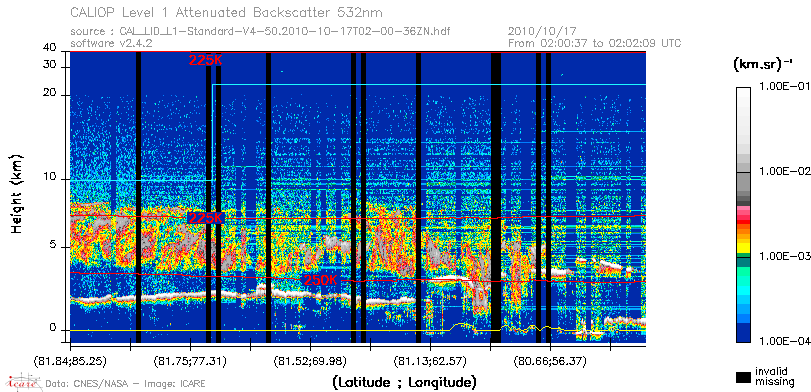Click the 'From 02:00:37 to 02:02:09 UTC' text

[595, 43]
